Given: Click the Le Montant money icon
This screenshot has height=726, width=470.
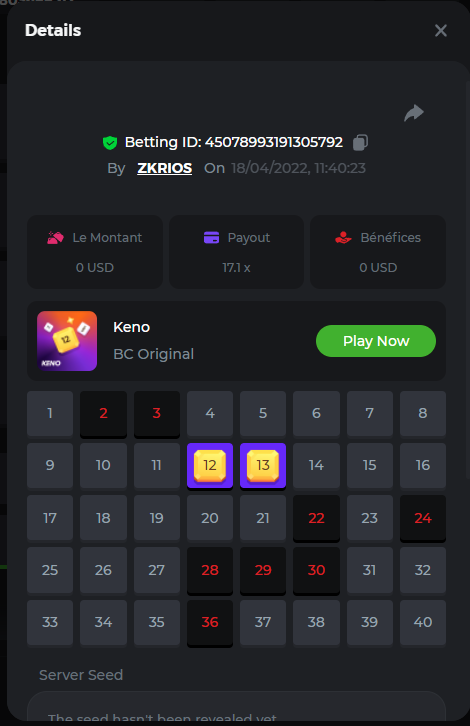Looking at the screenshot, I should 56,238.
